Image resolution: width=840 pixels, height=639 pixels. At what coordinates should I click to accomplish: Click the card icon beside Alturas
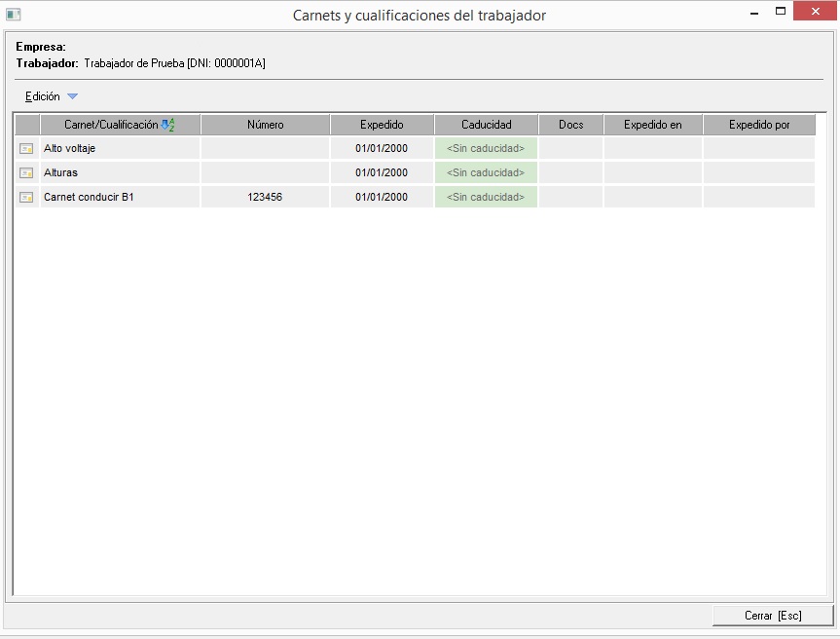[x=26, y=172]
